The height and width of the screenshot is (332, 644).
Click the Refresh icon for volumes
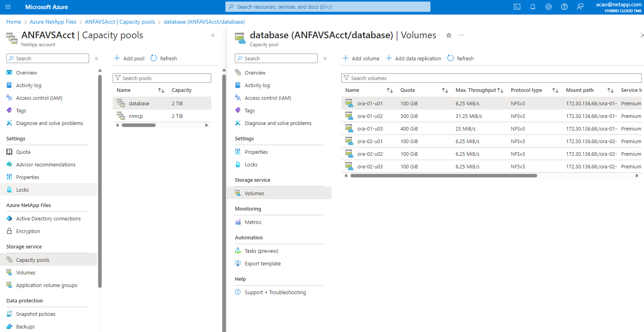coord(450,58)
